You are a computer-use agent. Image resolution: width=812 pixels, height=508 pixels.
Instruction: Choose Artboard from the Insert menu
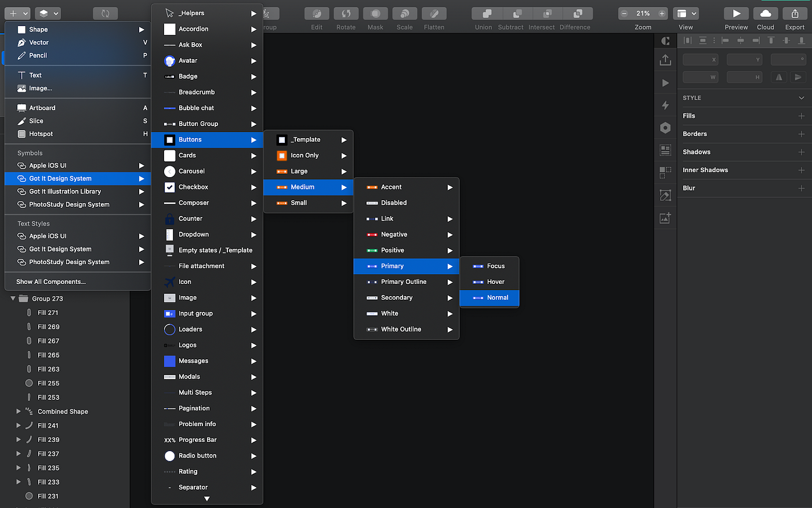(78, 108)
